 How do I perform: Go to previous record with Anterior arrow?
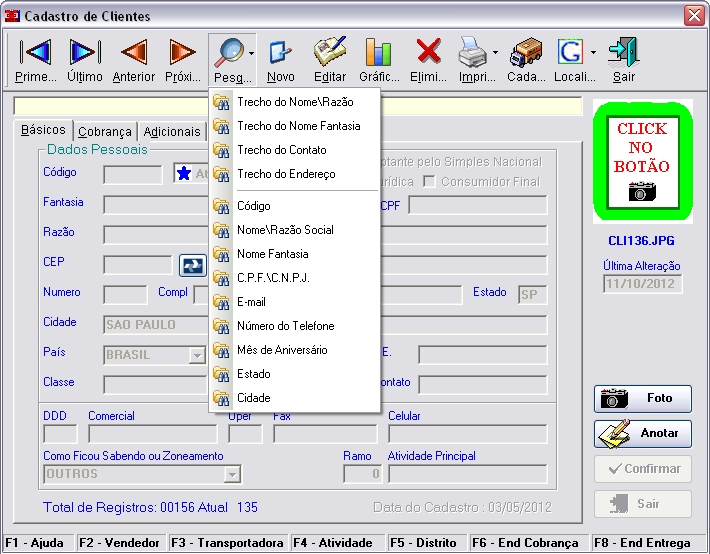(133, 59)
